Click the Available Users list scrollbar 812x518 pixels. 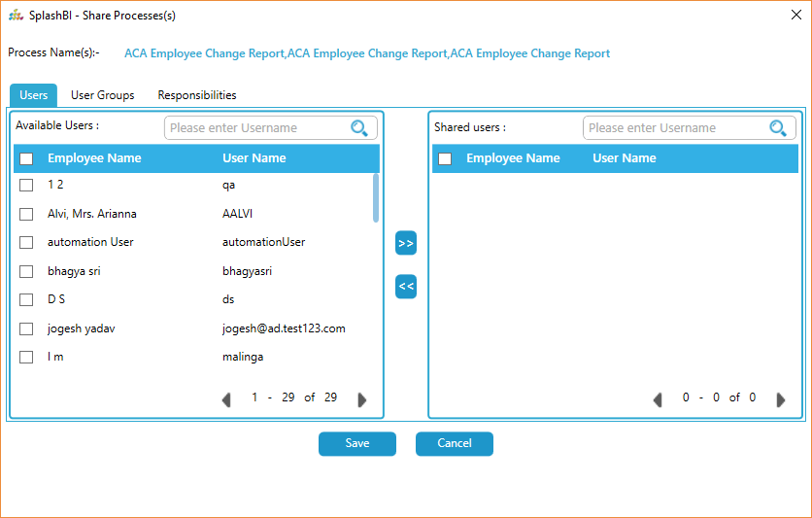(376, 198)
